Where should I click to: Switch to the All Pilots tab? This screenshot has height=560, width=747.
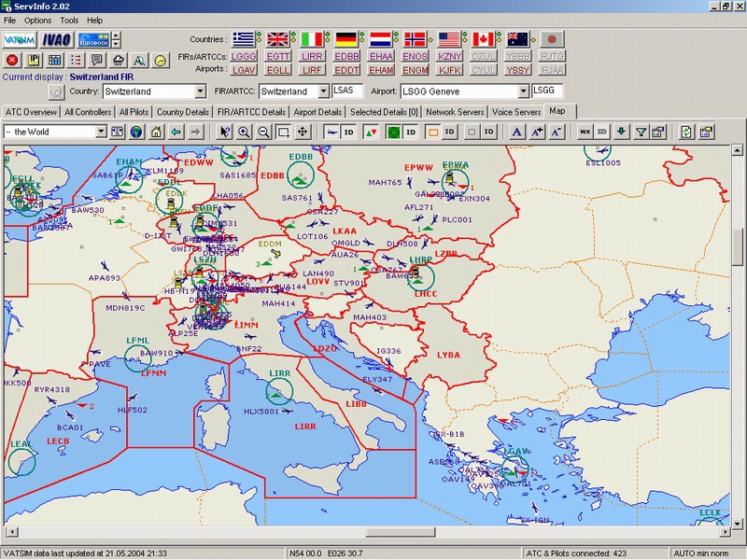point(133,112)
